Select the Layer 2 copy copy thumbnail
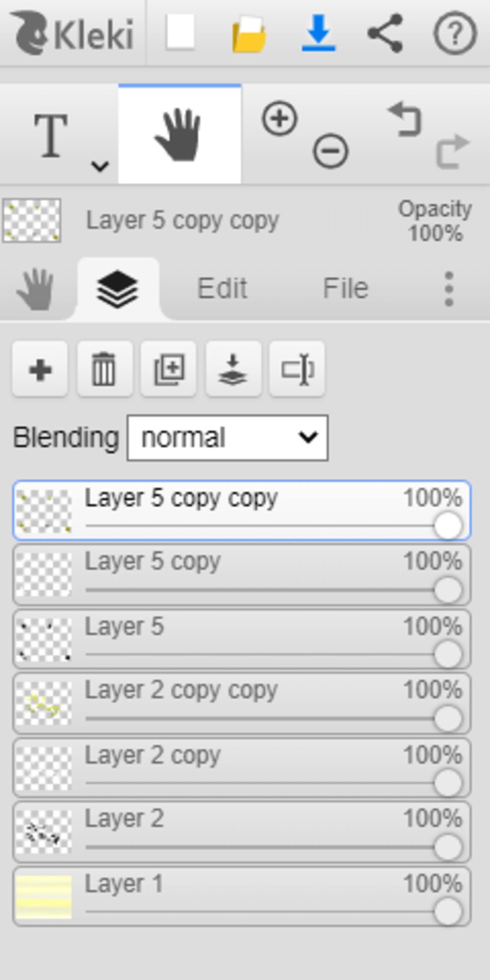490x980 pixels. [x=44, y=703]
